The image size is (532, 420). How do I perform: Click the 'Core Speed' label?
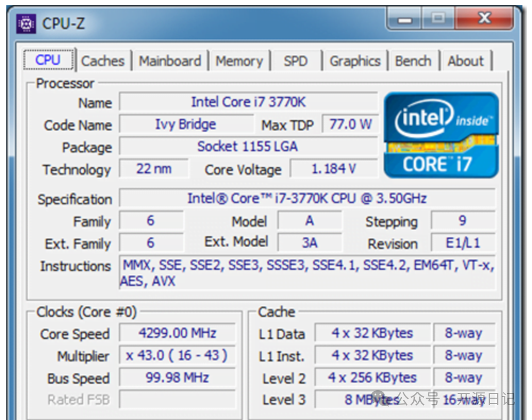click(x=75, y=334)
